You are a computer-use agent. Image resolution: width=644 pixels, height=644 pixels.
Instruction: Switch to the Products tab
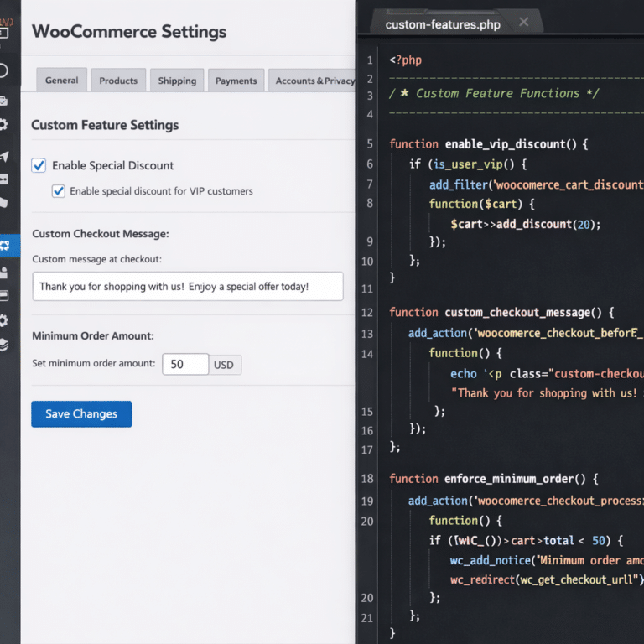click(118, 80)
